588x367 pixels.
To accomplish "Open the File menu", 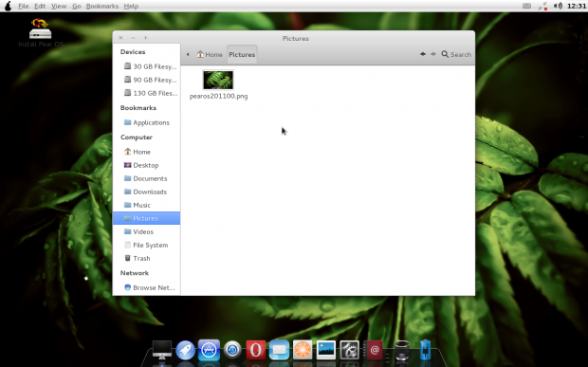I will [24, 6].
